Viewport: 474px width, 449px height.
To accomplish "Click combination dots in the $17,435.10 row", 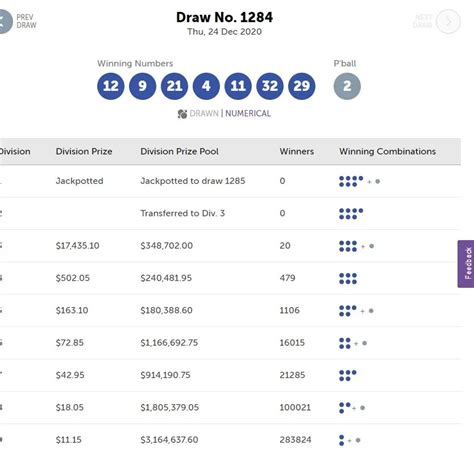I will click(356, 246).
